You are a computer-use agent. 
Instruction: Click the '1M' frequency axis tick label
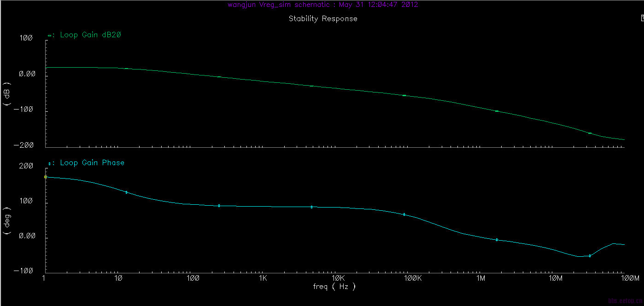pyautogui.click(x=480, y=279)
